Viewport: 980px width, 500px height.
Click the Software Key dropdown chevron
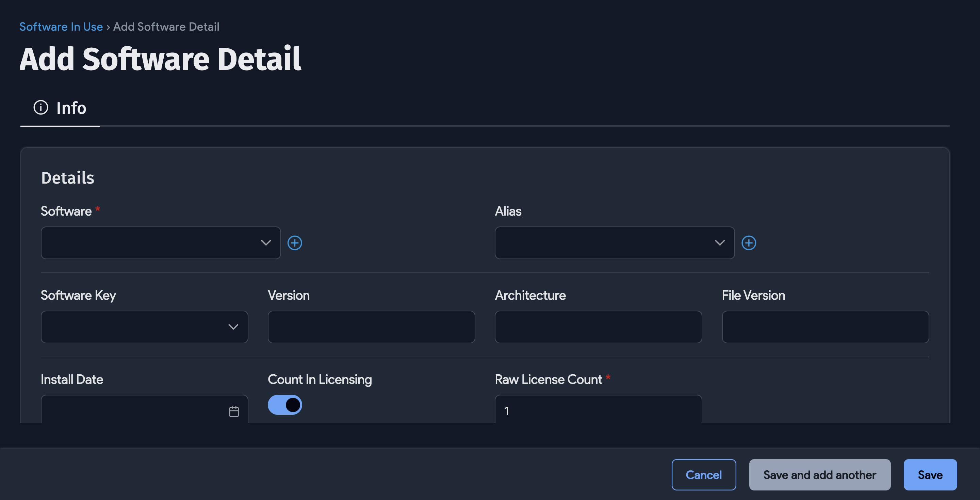point(233,327)
